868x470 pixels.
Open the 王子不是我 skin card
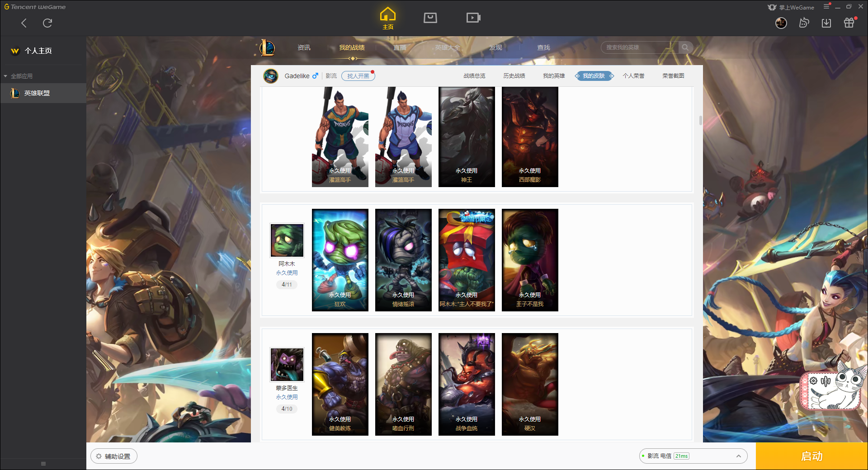click(x=530, y=260)
